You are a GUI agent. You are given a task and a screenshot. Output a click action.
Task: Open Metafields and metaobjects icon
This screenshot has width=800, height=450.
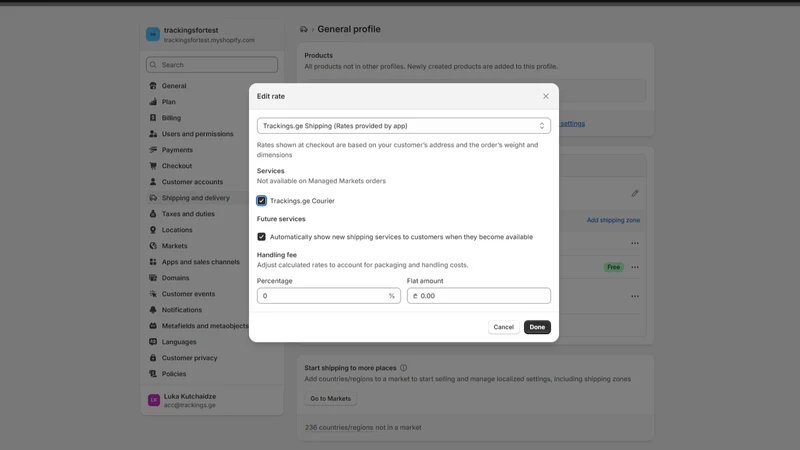pyautogui.click(x=153, y=326)
